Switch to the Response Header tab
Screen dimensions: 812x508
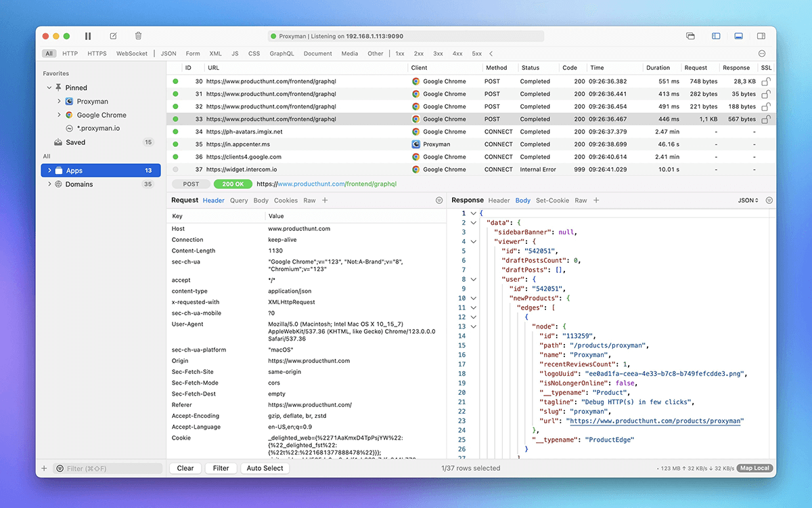499,200
